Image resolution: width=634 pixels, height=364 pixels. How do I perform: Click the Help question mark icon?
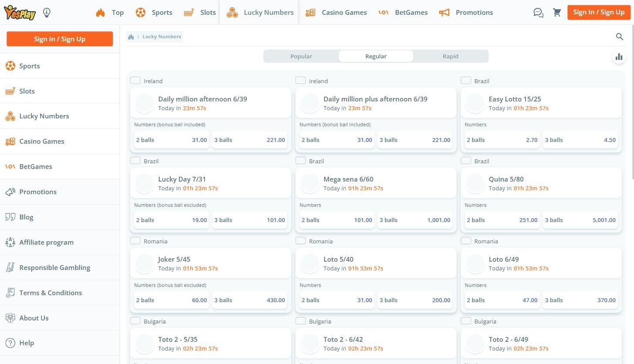[10, 343]
